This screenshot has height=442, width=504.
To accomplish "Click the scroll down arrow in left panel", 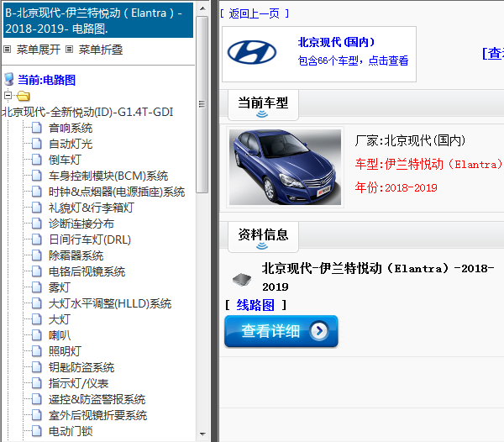I will click(x=202, y=434).
